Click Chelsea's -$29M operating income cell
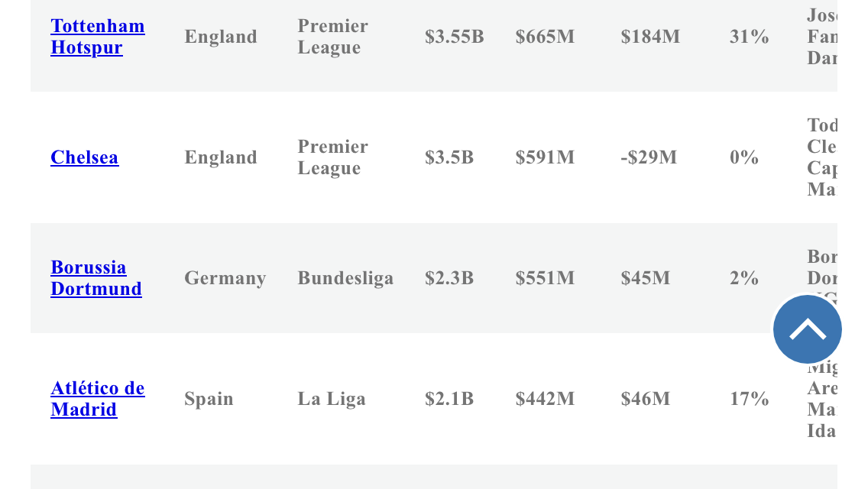Viewport: 868px width, 489px height. click(x=648, y=157)
